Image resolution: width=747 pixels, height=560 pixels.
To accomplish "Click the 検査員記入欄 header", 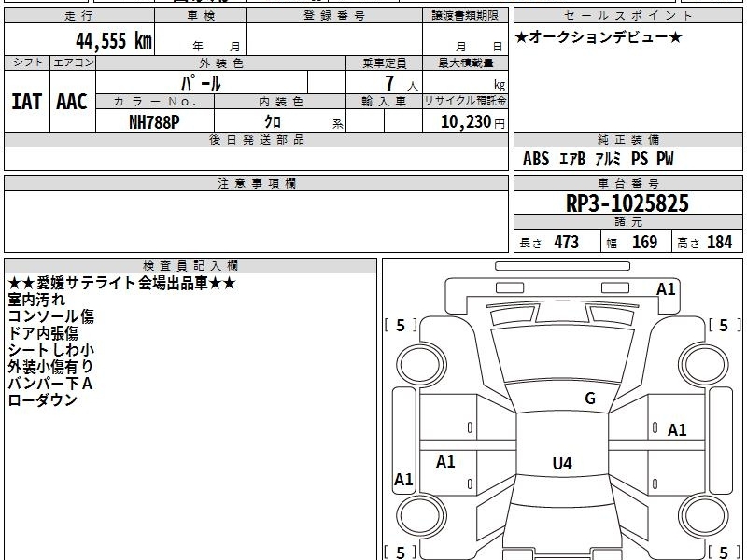I will click(x=190, y=266).
